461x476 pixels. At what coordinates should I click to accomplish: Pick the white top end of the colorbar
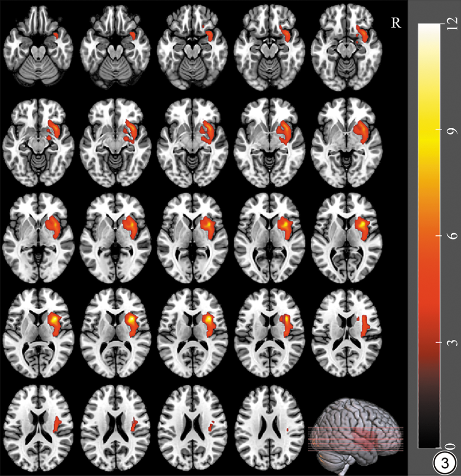[429, 29]
